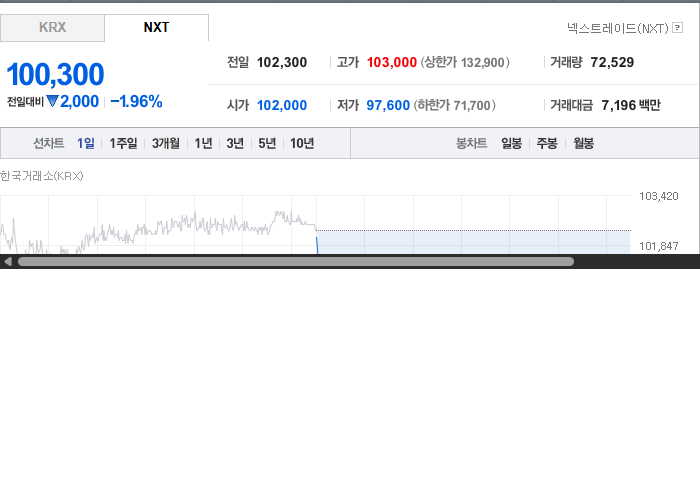Show the 10년 line chart
This screenshot has width=700, height=490.
[302, 143]
